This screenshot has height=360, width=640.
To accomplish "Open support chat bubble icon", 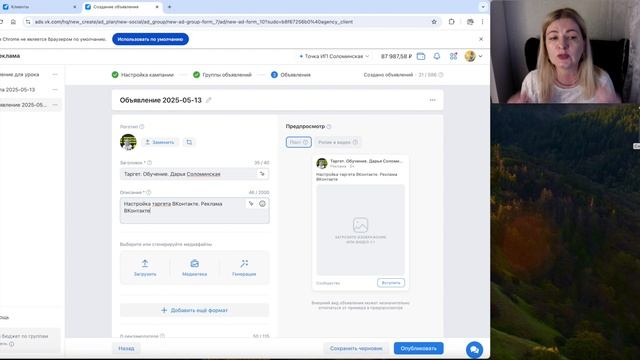I will point(474,350).
